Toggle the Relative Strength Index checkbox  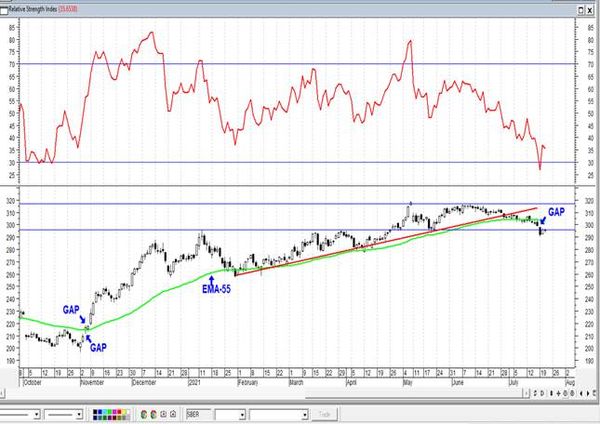(3, 10)
